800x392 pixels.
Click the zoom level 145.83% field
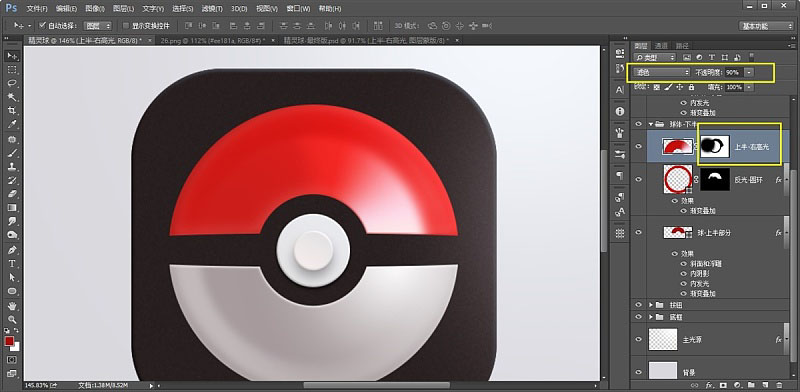coord(36,385)
